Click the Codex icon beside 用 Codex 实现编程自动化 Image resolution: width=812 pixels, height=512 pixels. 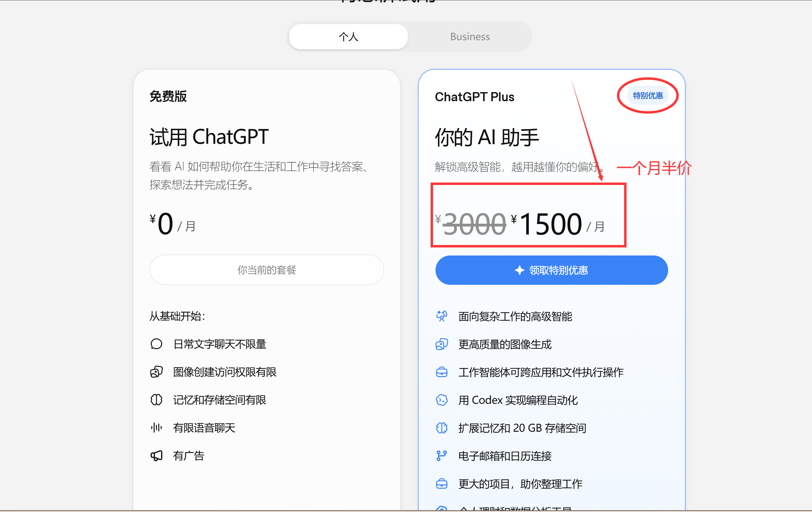click(442, 400)
